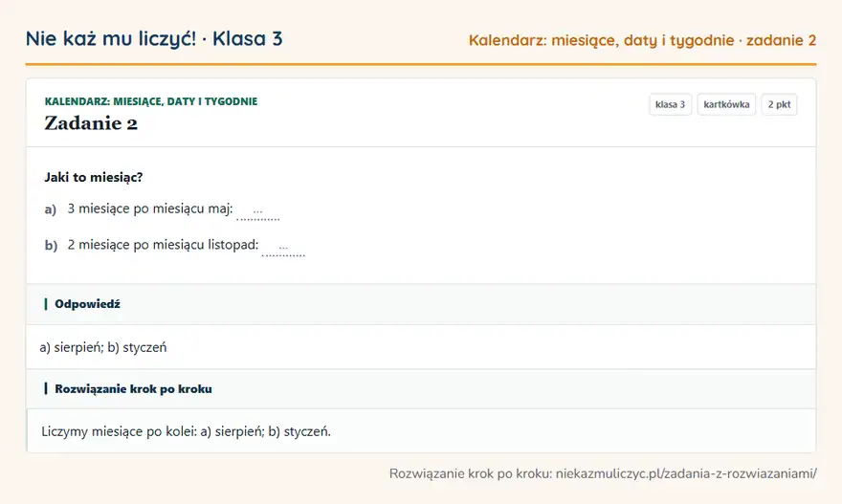Image resolution: width=842 pixels, height=504 pixels.
Task: Click the orange 'Kalendarz: miesiące, daty i tygodnie · zadanie 2' header
Action: coord(642,40)
